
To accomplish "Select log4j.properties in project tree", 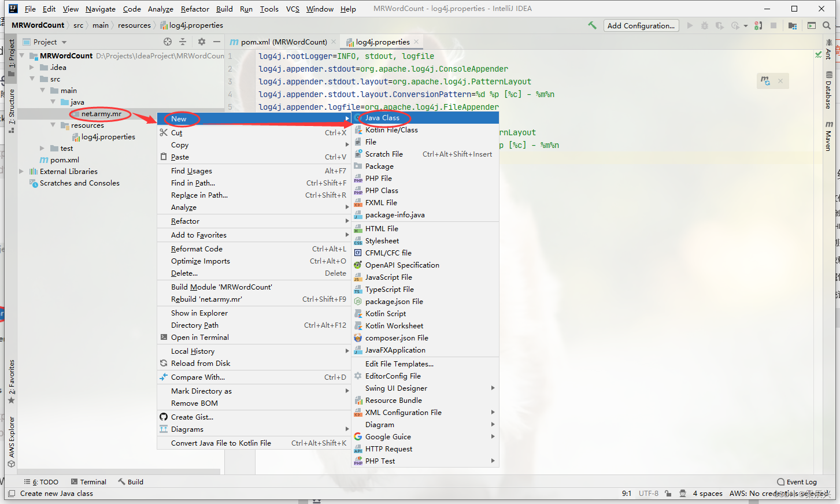I will [x=108, y=137].
